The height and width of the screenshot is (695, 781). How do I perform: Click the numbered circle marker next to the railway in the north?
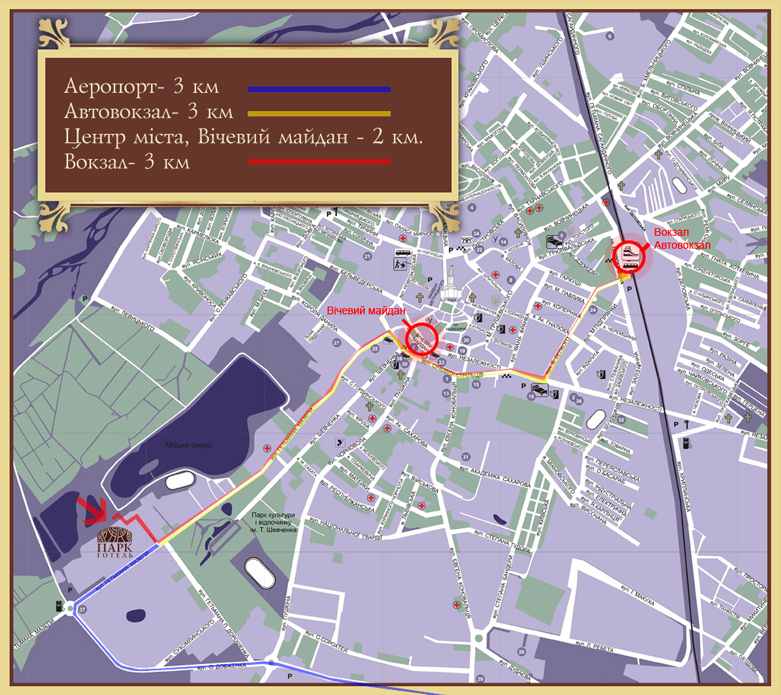610,36
